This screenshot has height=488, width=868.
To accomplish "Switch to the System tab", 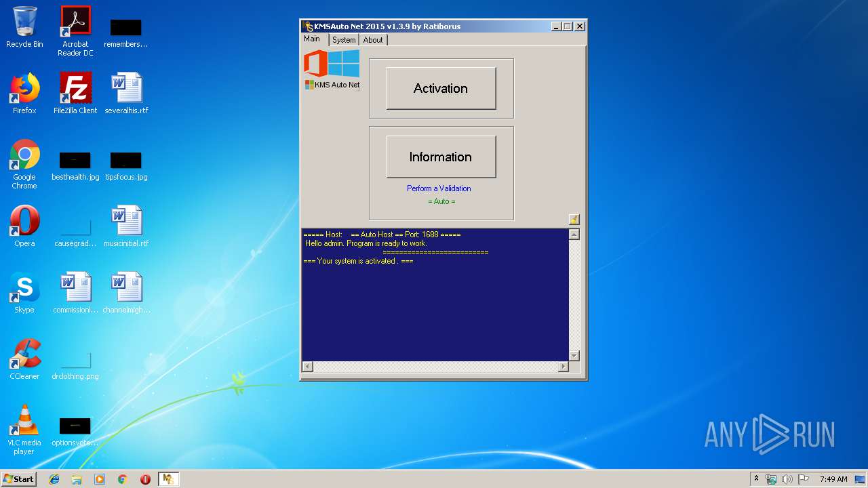I will 344,40.
